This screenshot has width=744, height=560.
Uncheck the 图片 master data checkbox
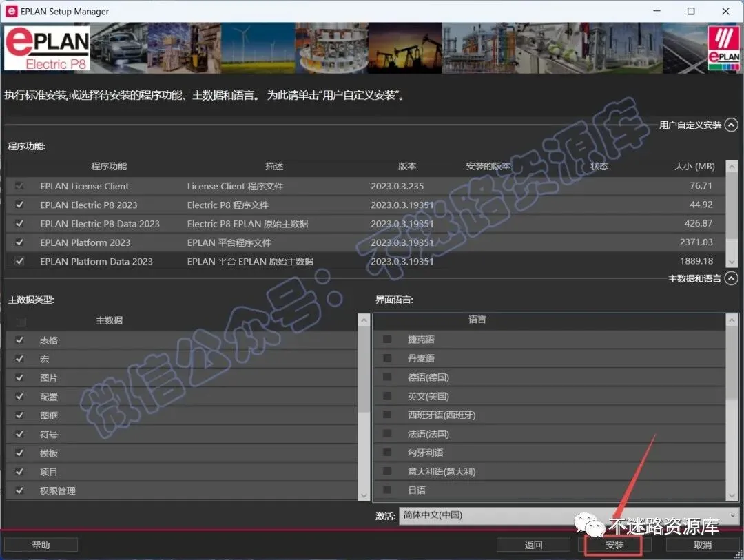(x=19, y=377)
